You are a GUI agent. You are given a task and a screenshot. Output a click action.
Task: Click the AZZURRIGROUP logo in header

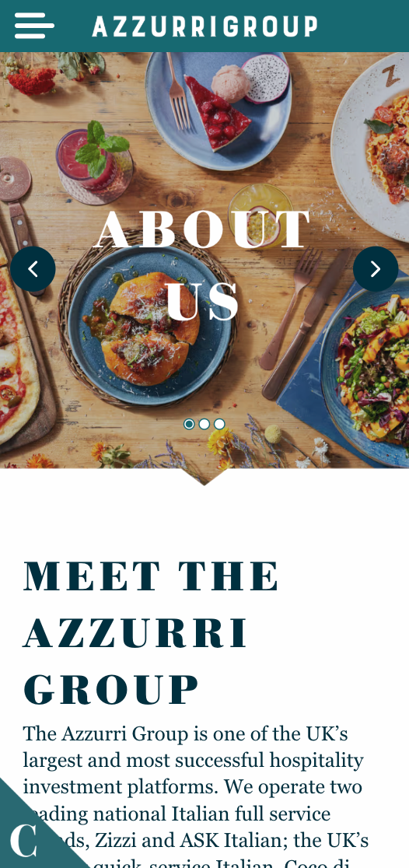pos(204,26)
